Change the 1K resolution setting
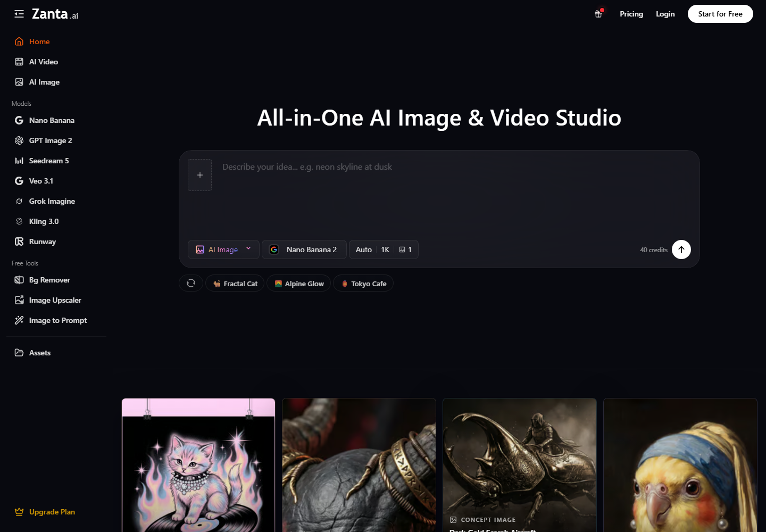This screenshot has height=532, width=766. pyautogui.click(x=385, y=250)
